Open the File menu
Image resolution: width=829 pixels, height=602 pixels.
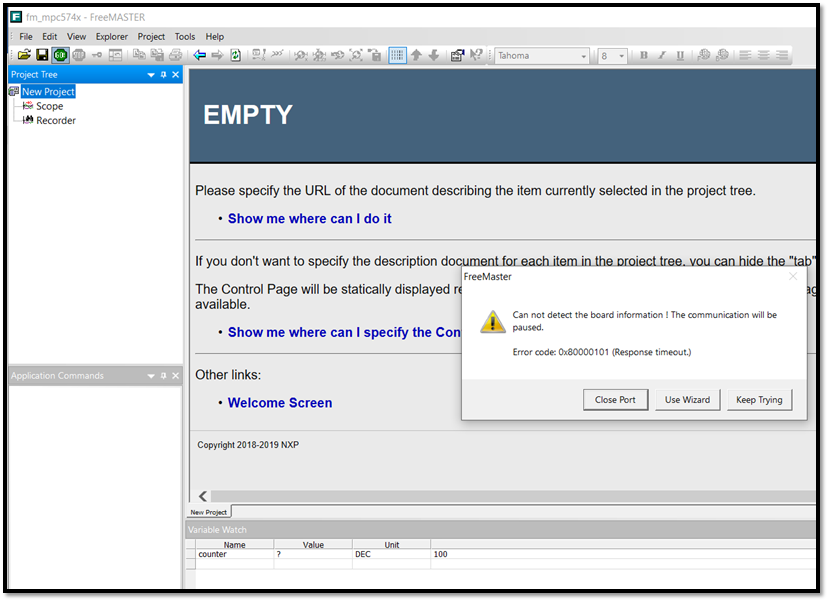coord(26,36)
